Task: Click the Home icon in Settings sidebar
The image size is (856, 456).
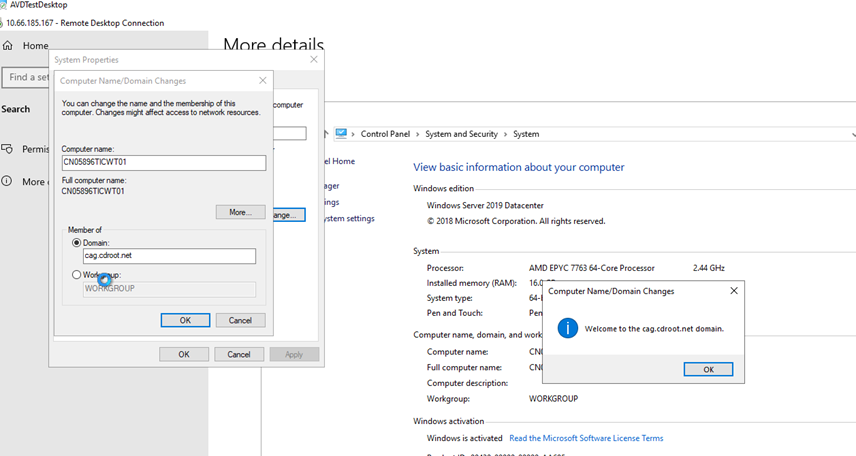Action: point(8,45)
